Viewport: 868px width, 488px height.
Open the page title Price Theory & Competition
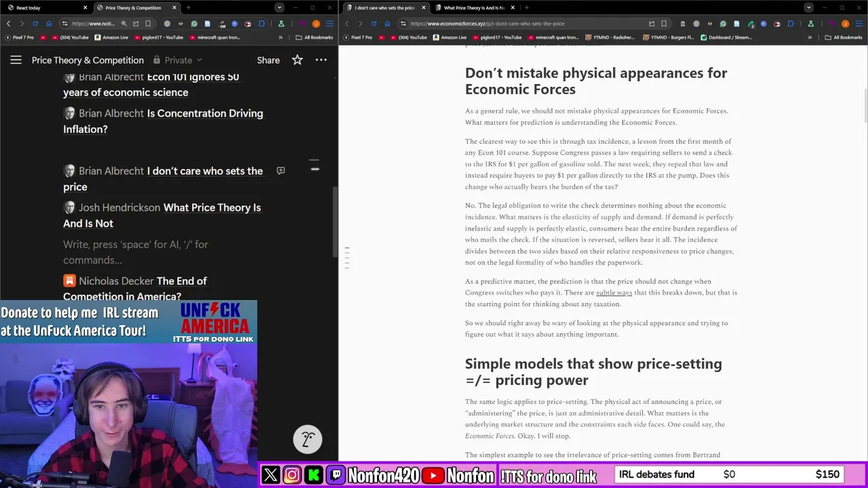[87, 60]
